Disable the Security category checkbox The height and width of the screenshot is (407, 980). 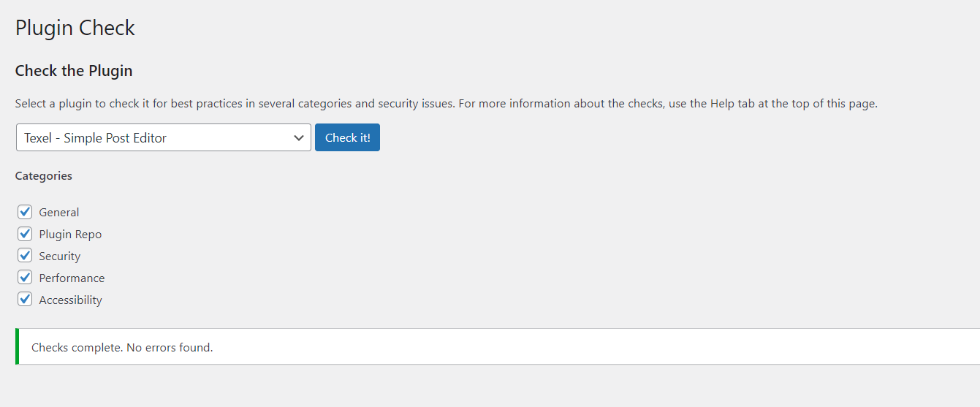pyautogui.click(x=26, y=256)
